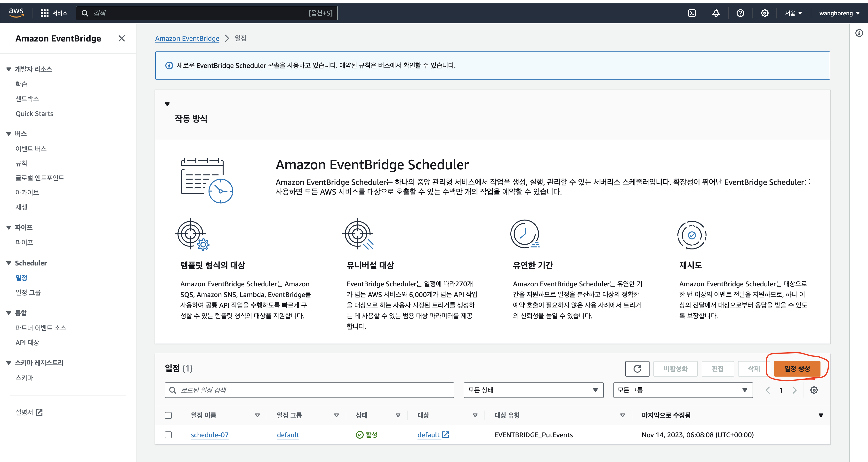Image resolution: width=868 pixels, height=462 pixels.
Task: Open the schedule-07 link
Action: coord(209,435)
